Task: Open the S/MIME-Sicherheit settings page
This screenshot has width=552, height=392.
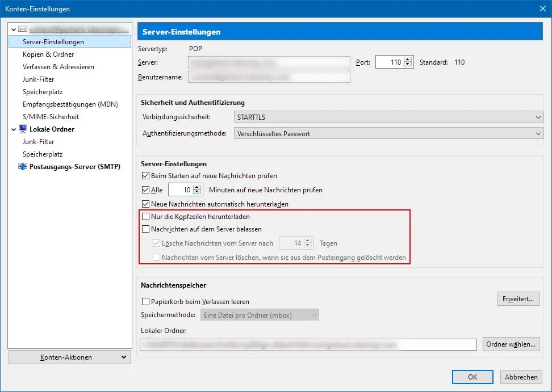Action: coord(51,117)
